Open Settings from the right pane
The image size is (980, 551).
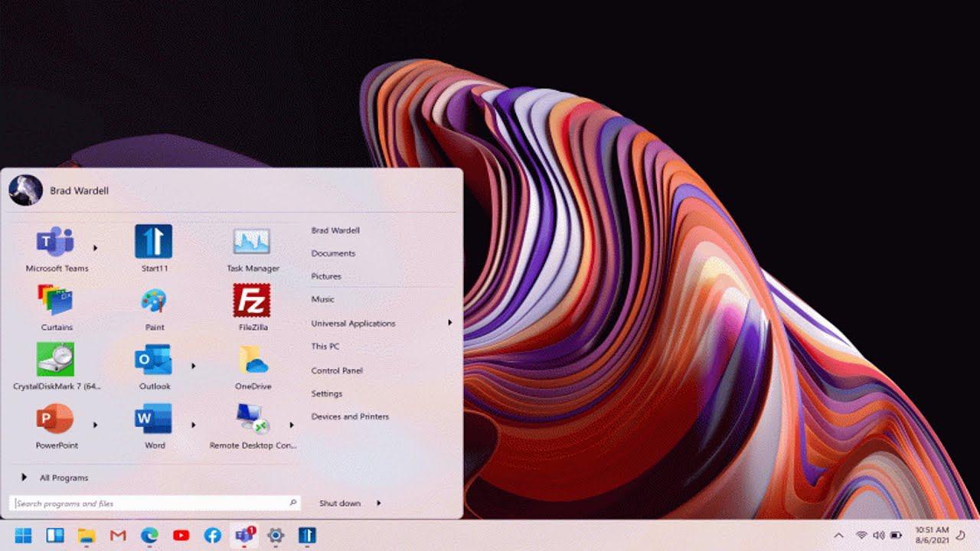[326, 393]
